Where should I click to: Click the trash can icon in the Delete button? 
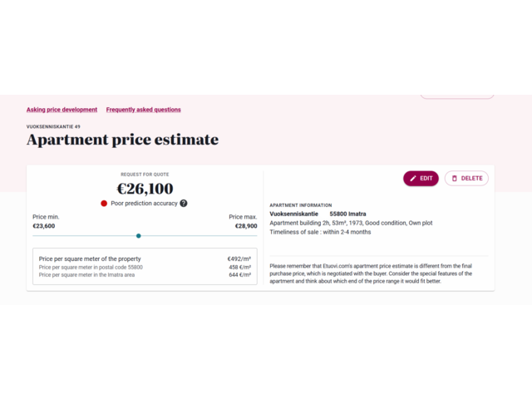455,179
